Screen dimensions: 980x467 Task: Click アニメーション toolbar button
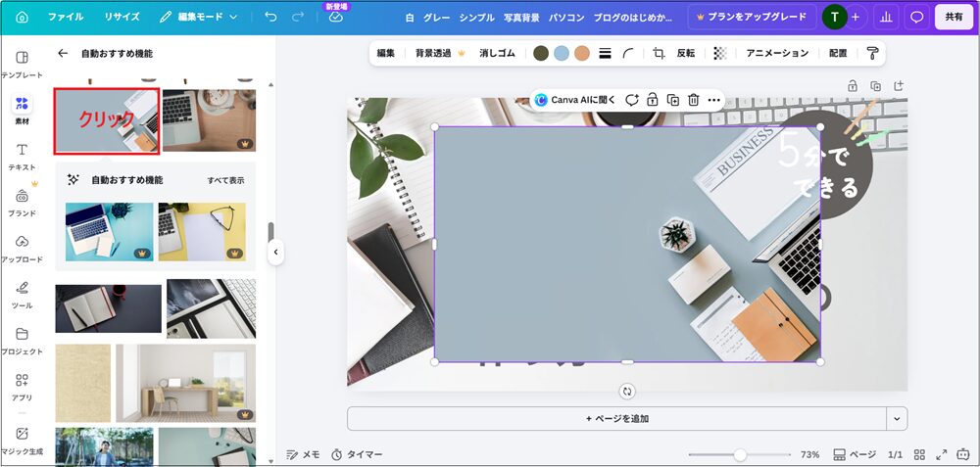pyautogui.click(x=777, y=54)
